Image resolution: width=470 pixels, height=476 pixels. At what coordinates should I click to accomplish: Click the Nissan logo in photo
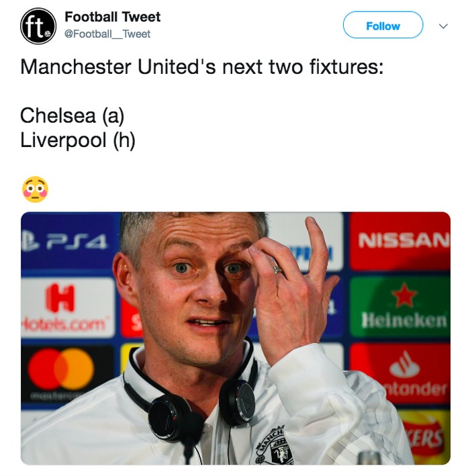pos(404,240)
